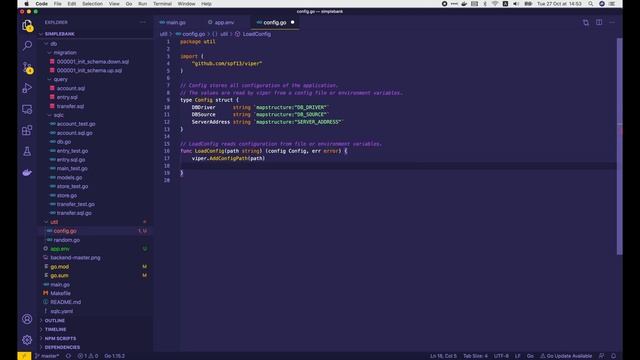Viewport: 640px width, 360px height.
Task: Click the synchronize changes icon in status bar
Action: [69, 356]
